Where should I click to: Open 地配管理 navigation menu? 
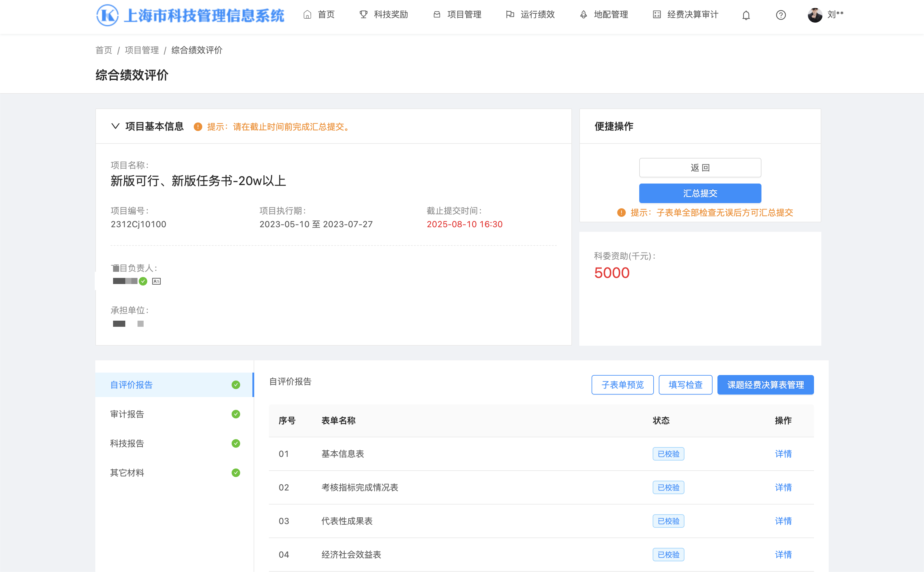603,15
